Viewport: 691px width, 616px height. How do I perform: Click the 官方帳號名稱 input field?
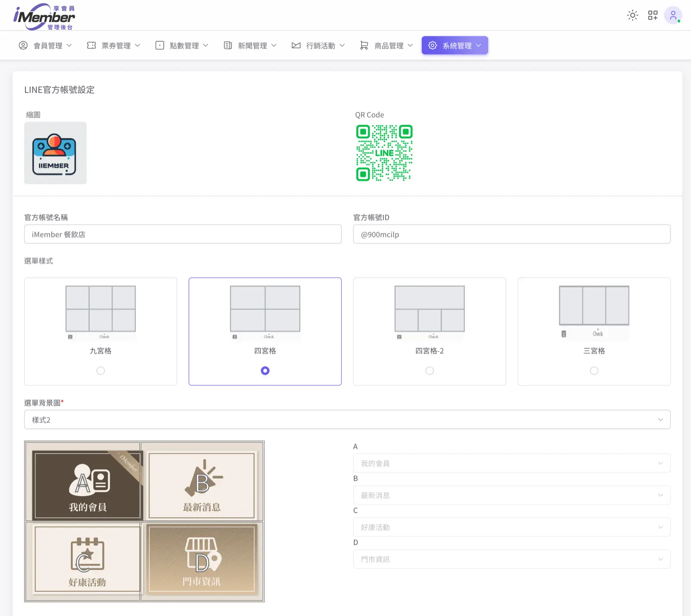point(183,234)
